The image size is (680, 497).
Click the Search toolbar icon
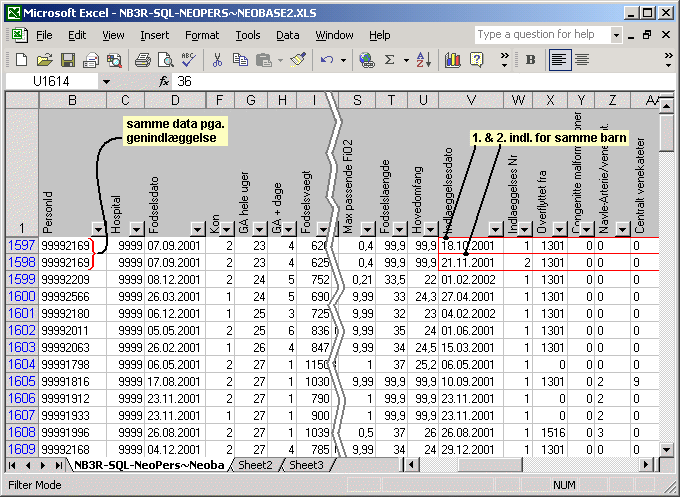[114, 59]
